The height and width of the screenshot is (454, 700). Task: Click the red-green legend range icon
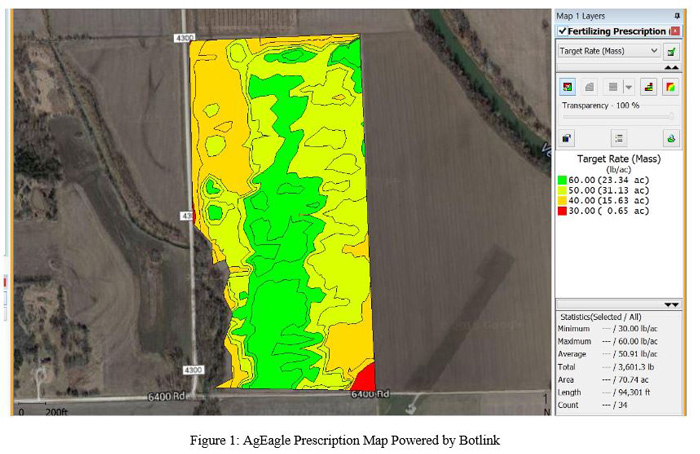[x=648, y=87]
